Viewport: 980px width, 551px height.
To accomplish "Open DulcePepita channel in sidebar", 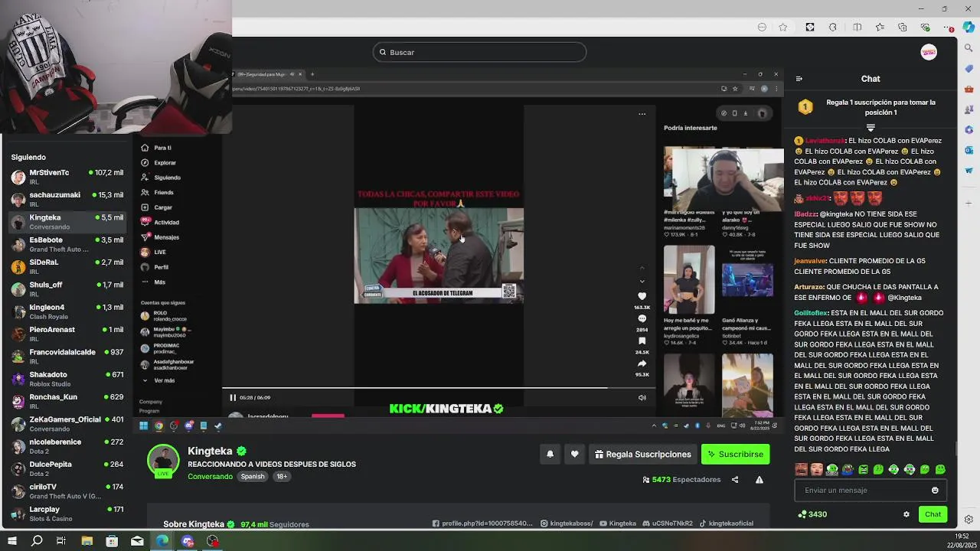I will point(67,468).
